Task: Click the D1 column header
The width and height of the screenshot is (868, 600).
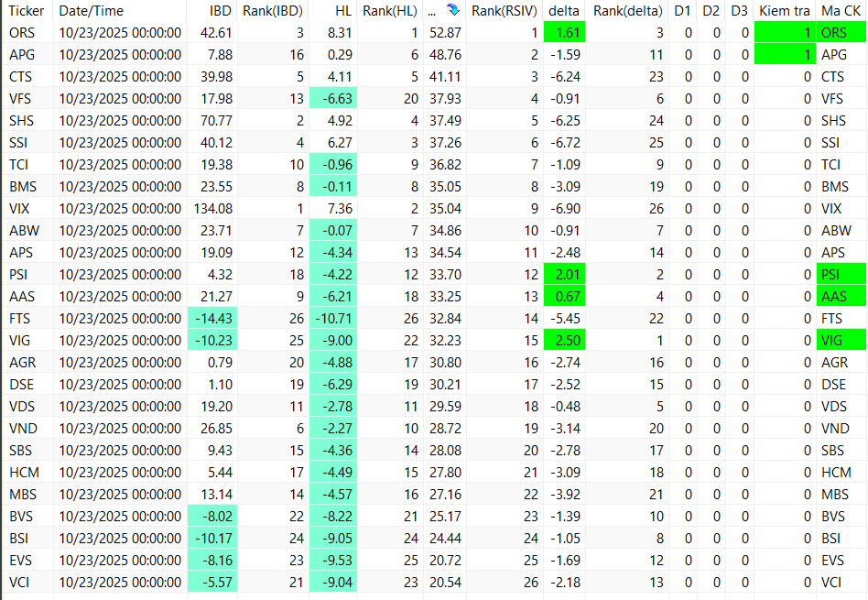Action: 682,10
